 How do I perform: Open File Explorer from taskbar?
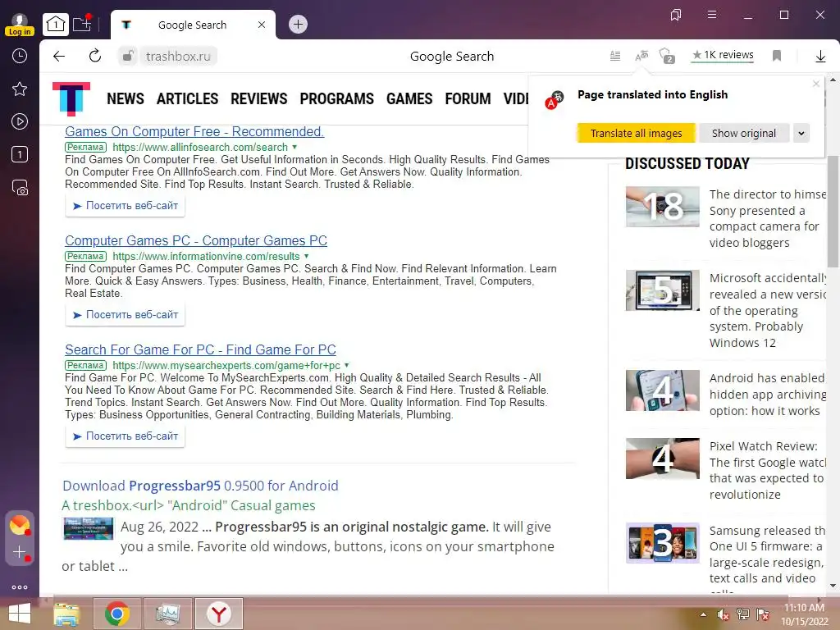[66, 614]
